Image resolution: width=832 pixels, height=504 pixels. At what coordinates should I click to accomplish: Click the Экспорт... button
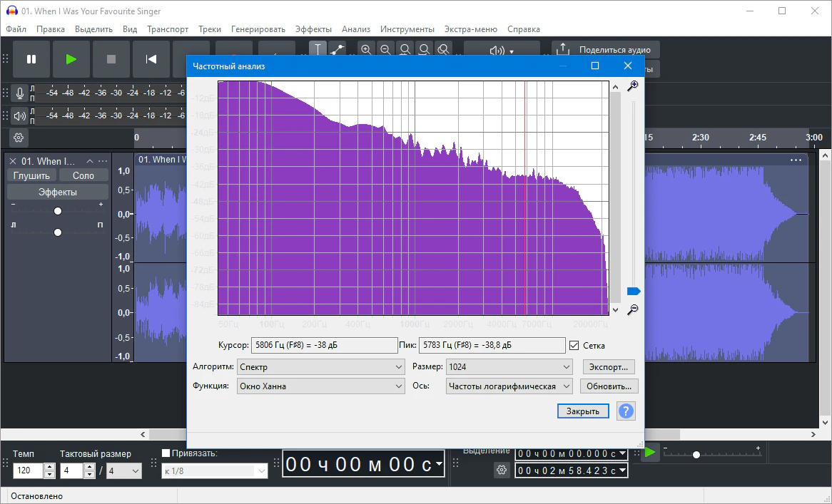point(609,367)
